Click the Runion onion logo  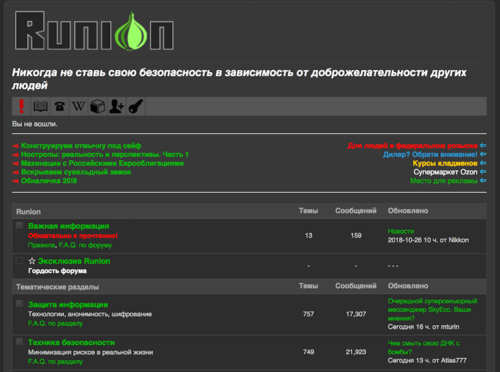point(94,31)
